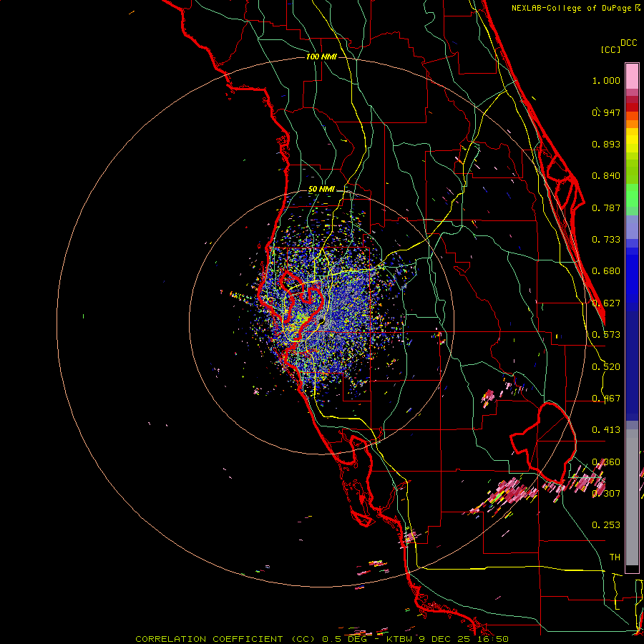Click the 0.787 legend value

click(x=606, y=208)
